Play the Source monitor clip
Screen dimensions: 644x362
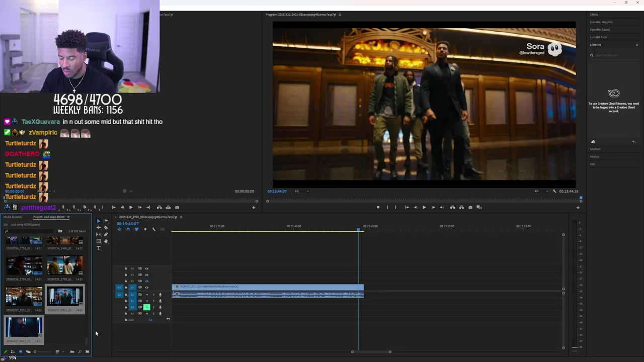click(131, 207)
